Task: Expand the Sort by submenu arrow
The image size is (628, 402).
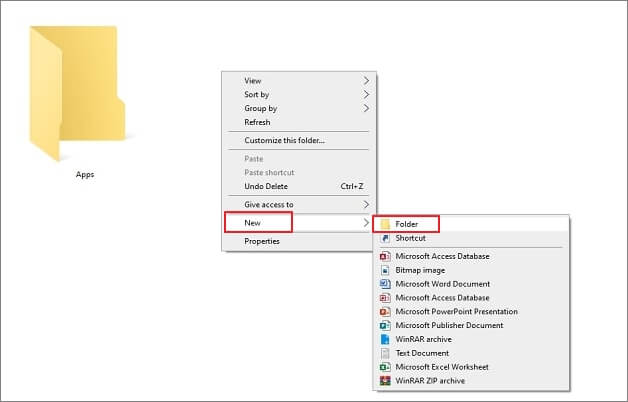Action: coord(366,94)
